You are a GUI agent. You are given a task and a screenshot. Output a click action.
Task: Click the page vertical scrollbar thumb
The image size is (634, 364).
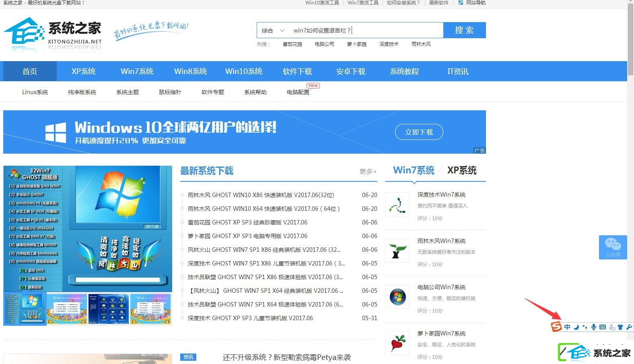(x=630, y=40)
